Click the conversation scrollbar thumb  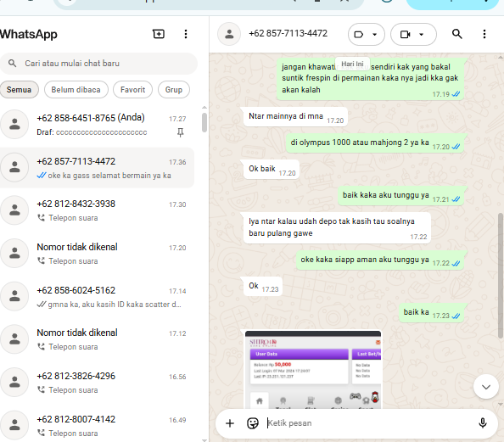(x=501, y=276)
